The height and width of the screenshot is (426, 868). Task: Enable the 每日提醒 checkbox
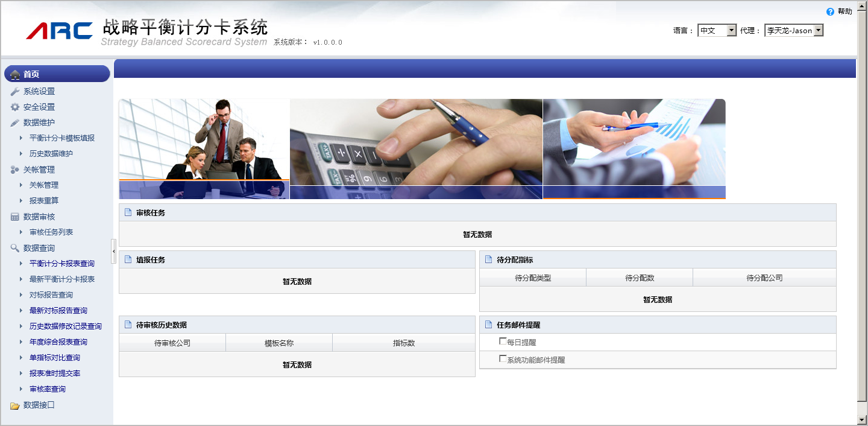(503, 342)
